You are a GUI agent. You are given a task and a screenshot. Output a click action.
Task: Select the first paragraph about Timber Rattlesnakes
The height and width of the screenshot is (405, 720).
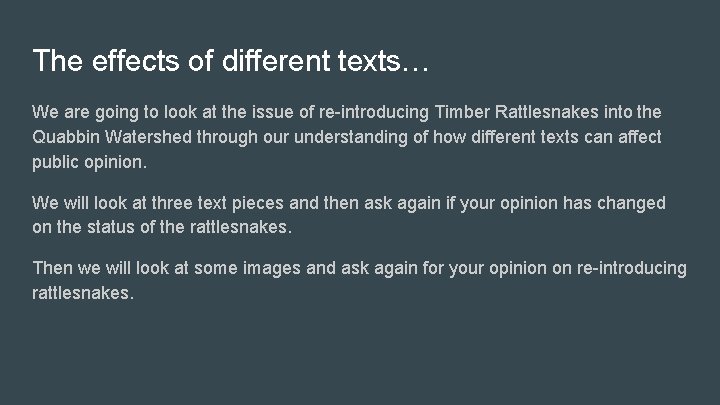point(347,137)
